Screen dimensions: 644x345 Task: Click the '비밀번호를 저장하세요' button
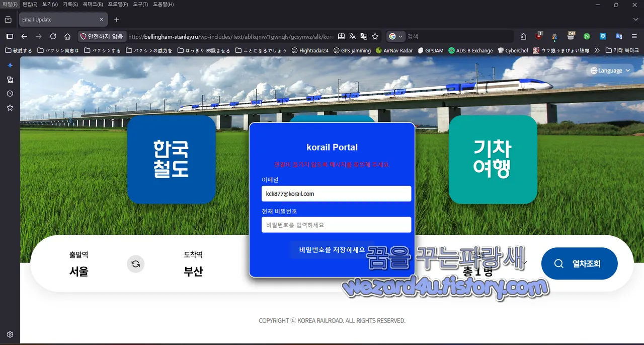pyautogui.click(x=332, y=250)
